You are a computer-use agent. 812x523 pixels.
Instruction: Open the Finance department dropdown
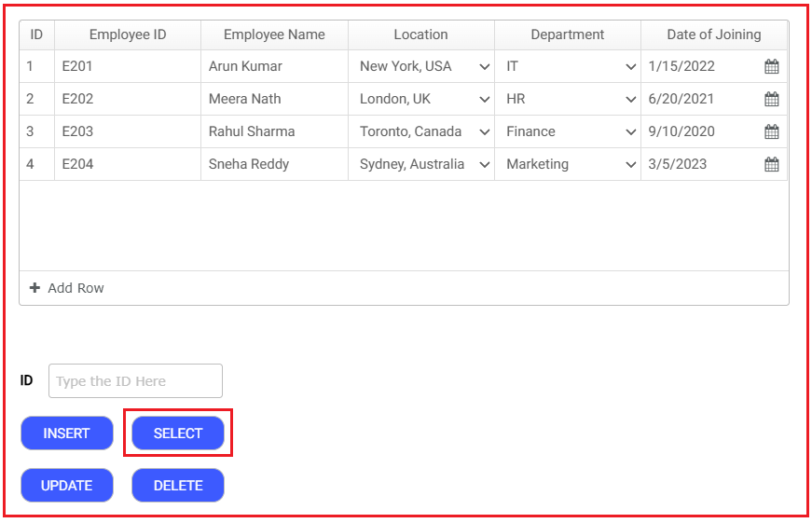[631, 131]
